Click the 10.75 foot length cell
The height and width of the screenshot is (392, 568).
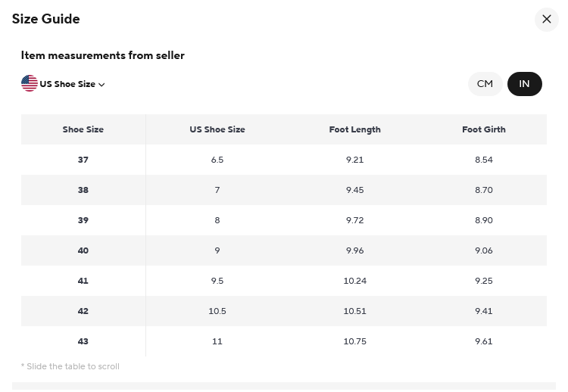[x=354, y=341]
